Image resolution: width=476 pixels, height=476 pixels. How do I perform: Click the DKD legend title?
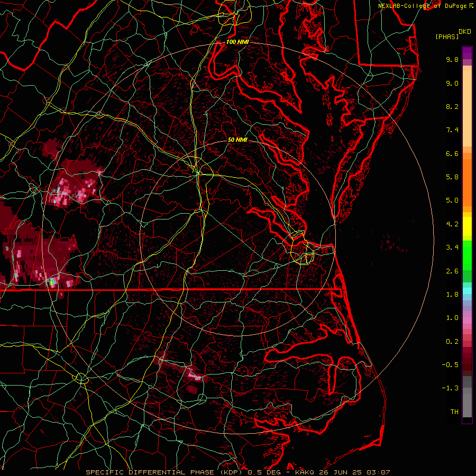(465, 32)
